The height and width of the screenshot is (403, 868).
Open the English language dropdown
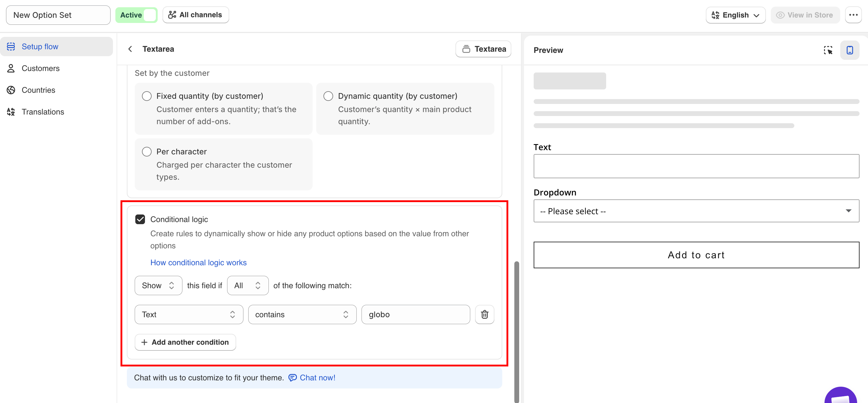click(x=736, y=15)
